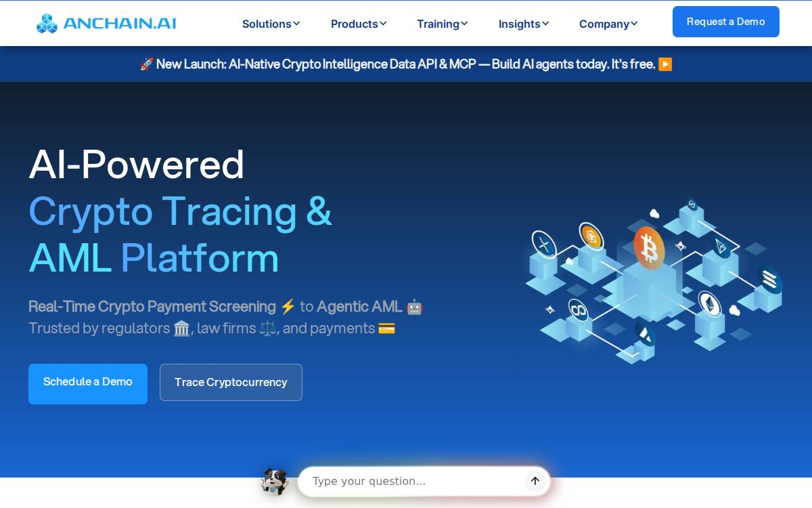Click the 'Real-Time Crypto Payment Screening' text
Viewport: 812px width, 508px height.
(x=152, y=307)
